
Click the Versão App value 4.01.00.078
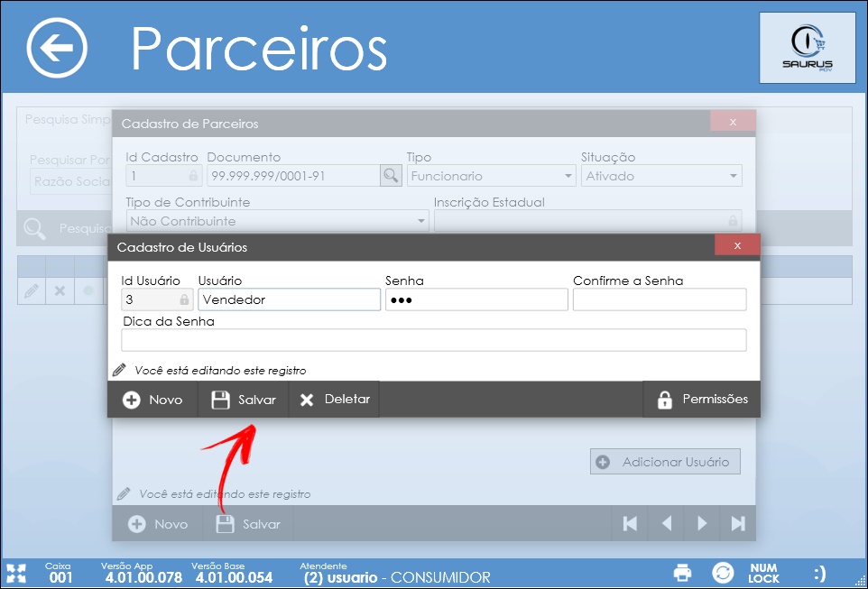click(144, 578)
